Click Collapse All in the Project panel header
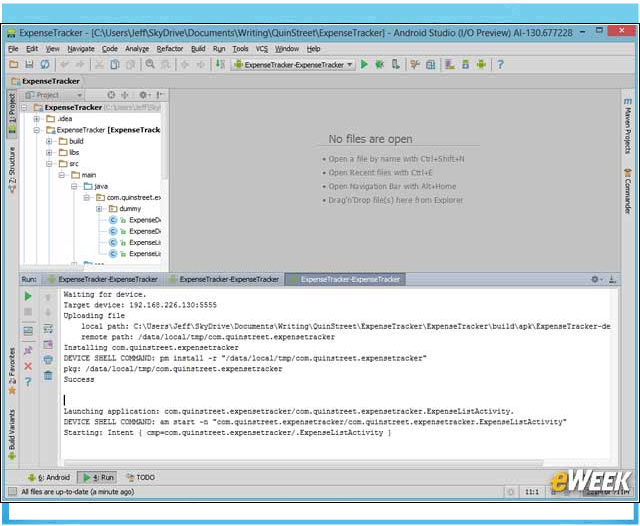This screenshot has width=640, height=526. coord(125,95)
